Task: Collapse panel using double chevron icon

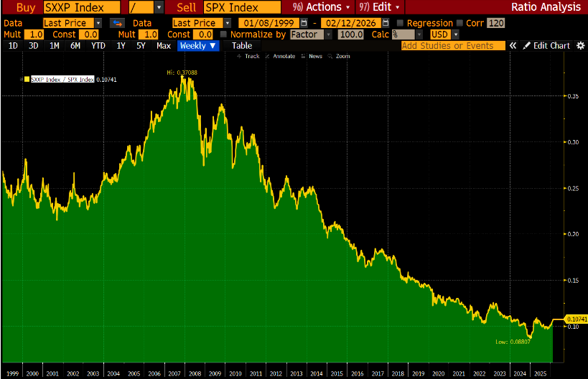Action: (513, 45)
